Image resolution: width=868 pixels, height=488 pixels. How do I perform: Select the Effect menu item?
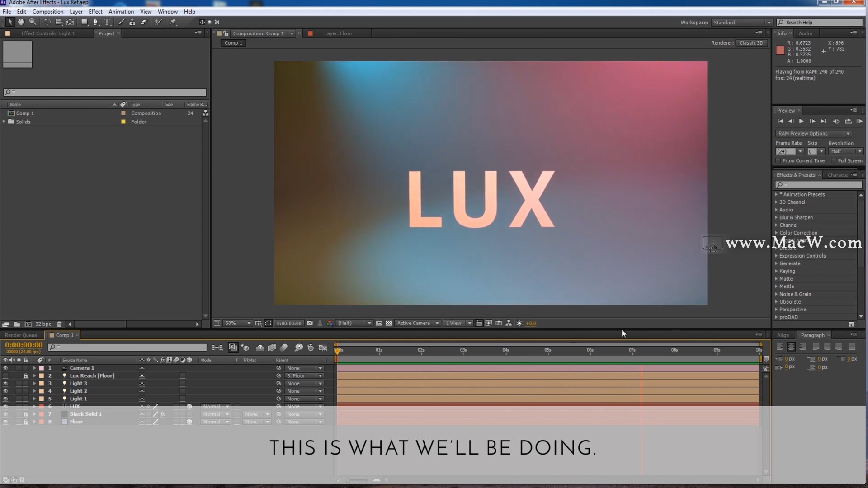point(95,11)
